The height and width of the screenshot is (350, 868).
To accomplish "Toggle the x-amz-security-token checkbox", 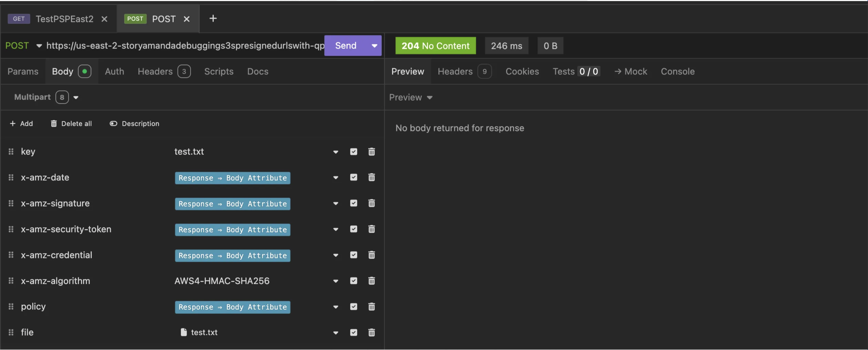I will (353, 229).
